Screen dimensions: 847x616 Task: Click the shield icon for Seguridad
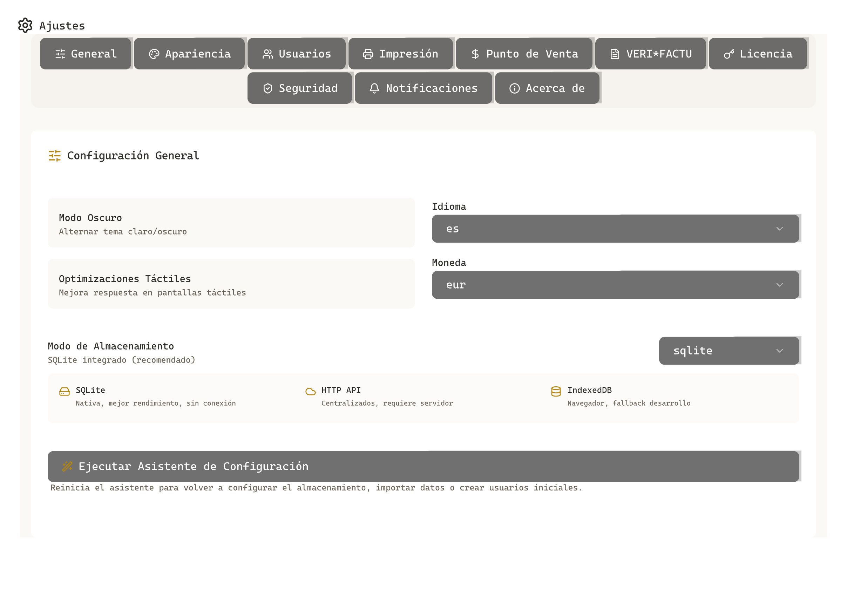click(268, 89)
